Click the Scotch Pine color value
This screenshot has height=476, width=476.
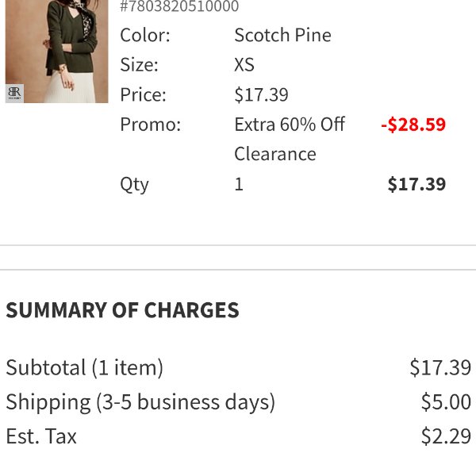282,35
